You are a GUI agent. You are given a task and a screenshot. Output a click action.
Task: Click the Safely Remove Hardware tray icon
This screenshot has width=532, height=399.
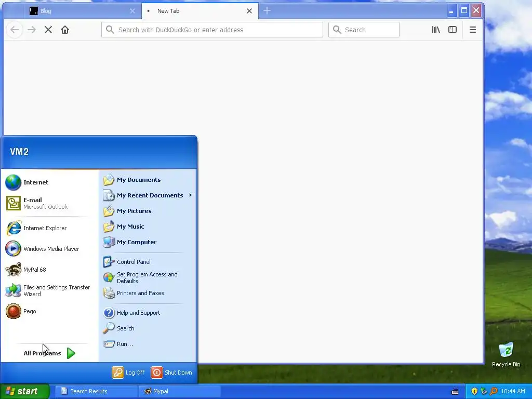click(x=484, y=391)
